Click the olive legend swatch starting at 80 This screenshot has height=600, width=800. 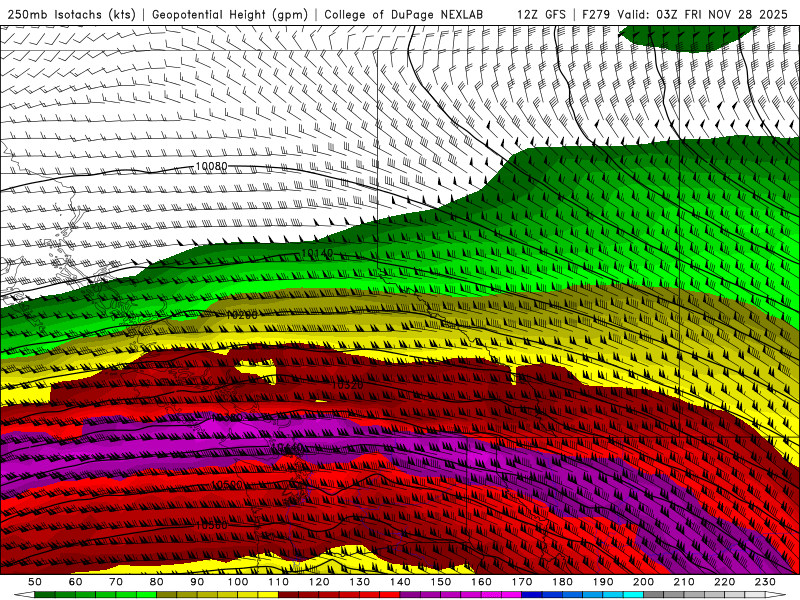click(167, 594)
